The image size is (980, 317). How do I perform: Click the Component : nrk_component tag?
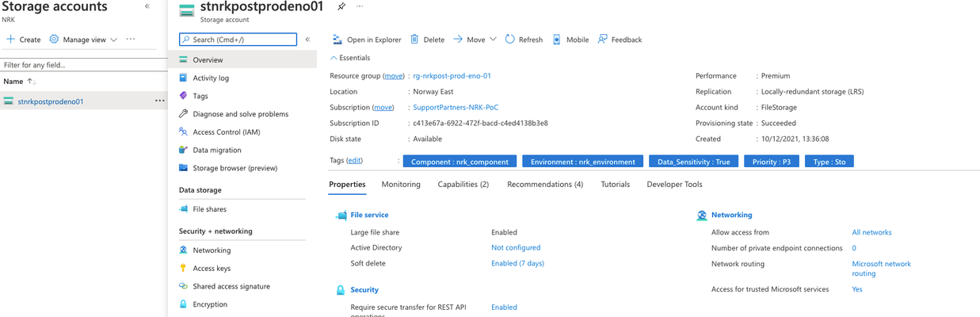pos(459,161)
